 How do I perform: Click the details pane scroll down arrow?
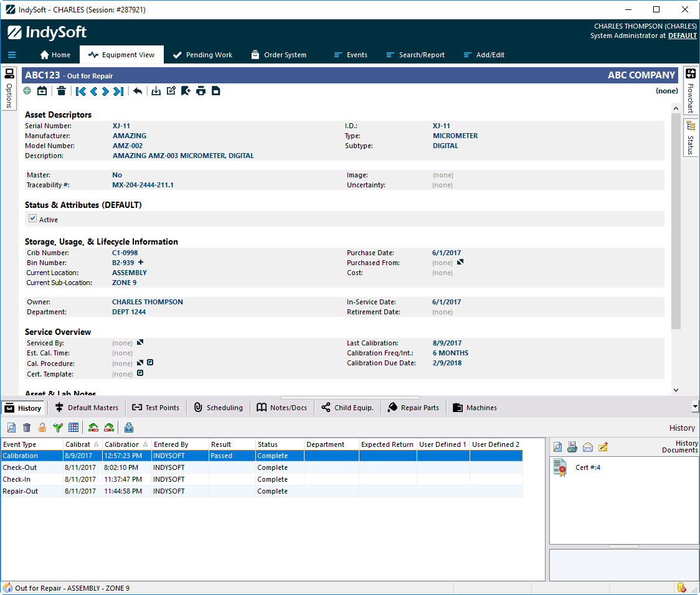click(x=676, y=390)
